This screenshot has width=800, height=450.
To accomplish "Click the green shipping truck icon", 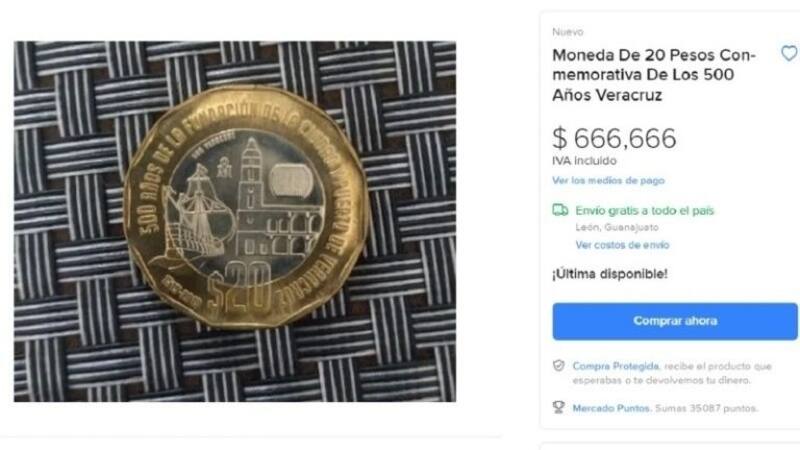I will pyautogui.click(x=560, y=210).
